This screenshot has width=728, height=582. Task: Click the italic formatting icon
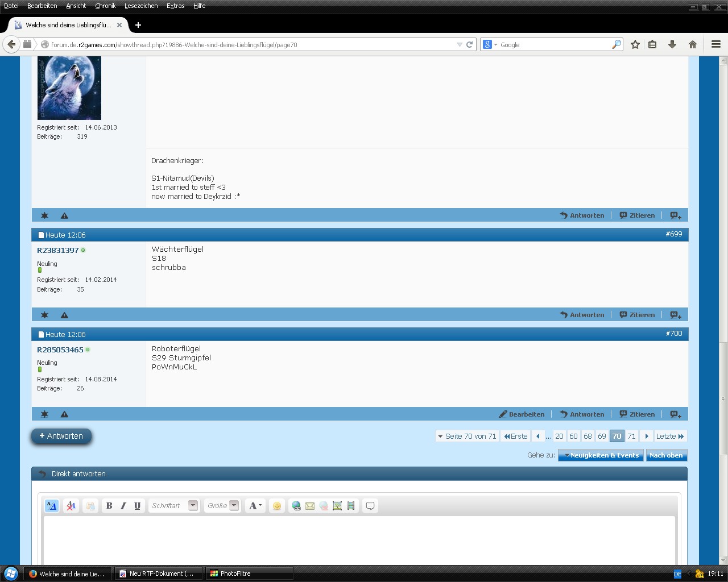pos(123,506)
